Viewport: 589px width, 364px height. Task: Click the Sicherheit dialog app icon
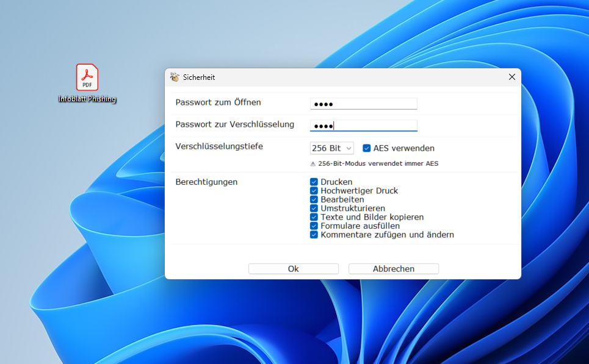pyautogui.click(x=175, y=77)
